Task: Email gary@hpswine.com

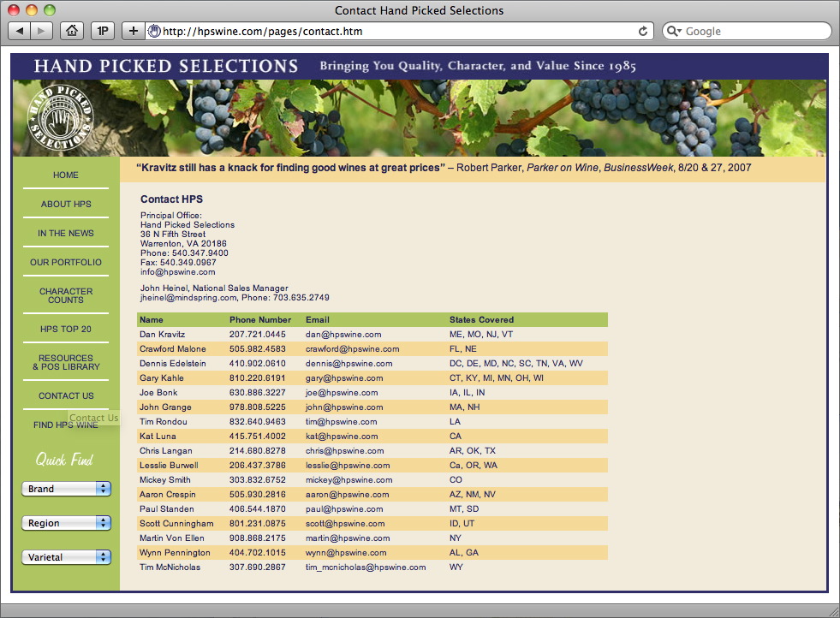Action: tap(344, 378)
